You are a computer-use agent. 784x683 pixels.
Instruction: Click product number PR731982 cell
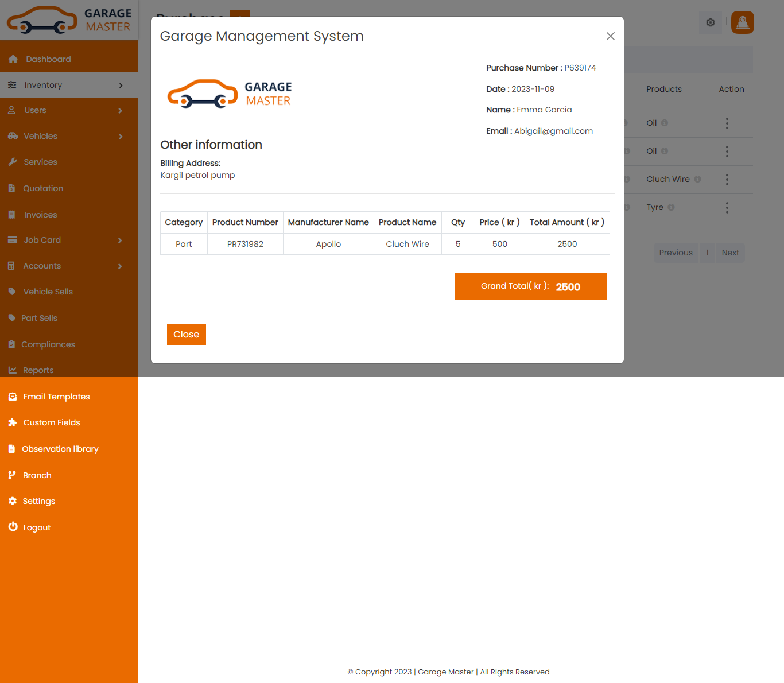245,244
